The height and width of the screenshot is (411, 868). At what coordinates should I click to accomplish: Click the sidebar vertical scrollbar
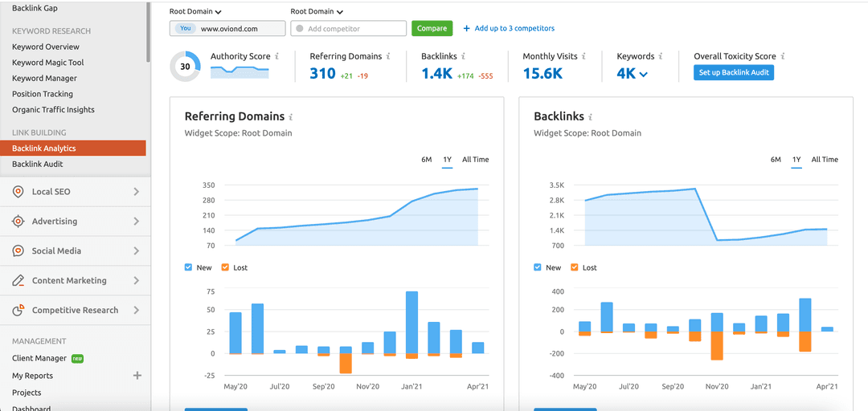[149, 31]
